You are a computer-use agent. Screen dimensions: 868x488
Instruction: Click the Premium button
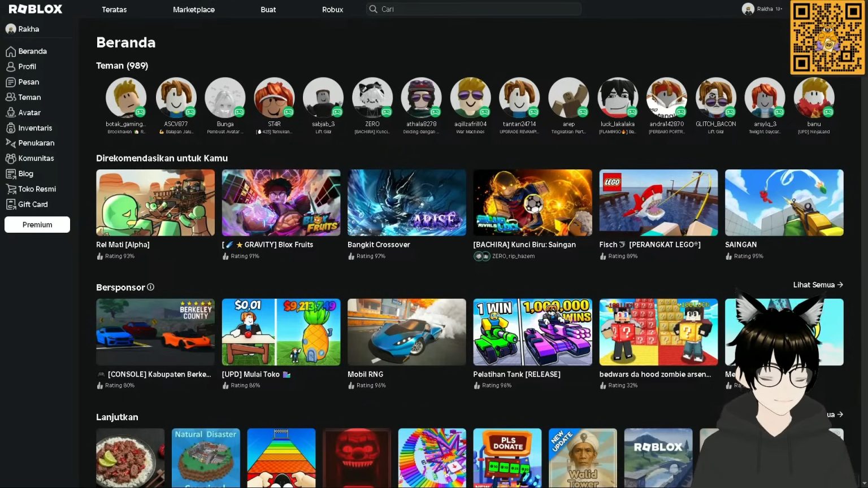(37, 224)
